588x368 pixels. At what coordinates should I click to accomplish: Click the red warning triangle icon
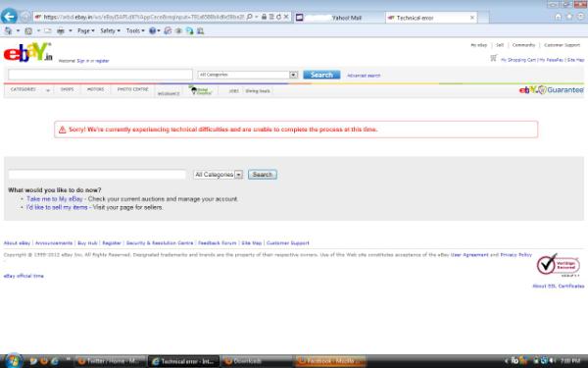(x=63, y=130)
